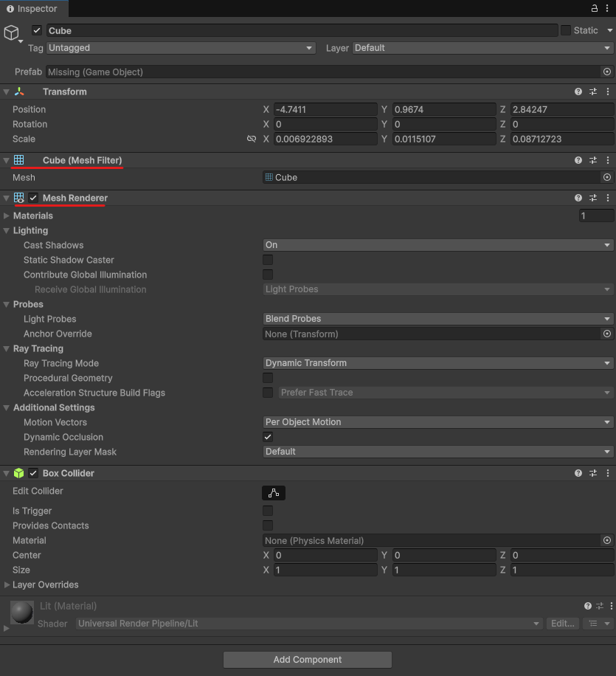
Task: Open the Lit Material kebab menu
Action: [x=612, y=606]
